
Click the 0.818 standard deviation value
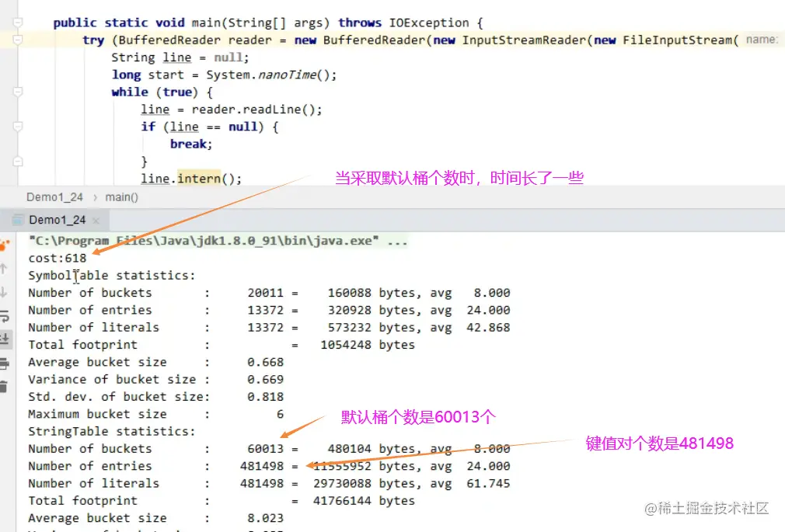pyautogui.click(x=265, y=397)
